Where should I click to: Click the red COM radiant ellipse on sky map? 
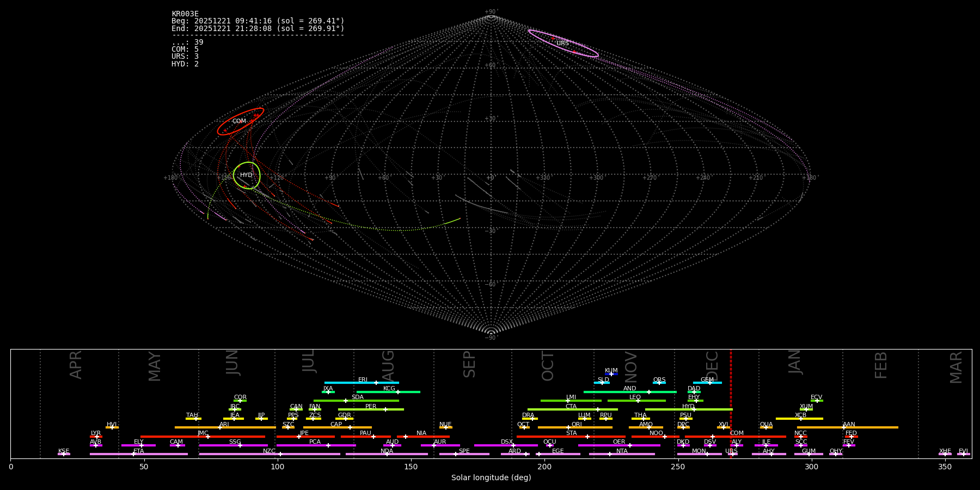click(240, 121)
